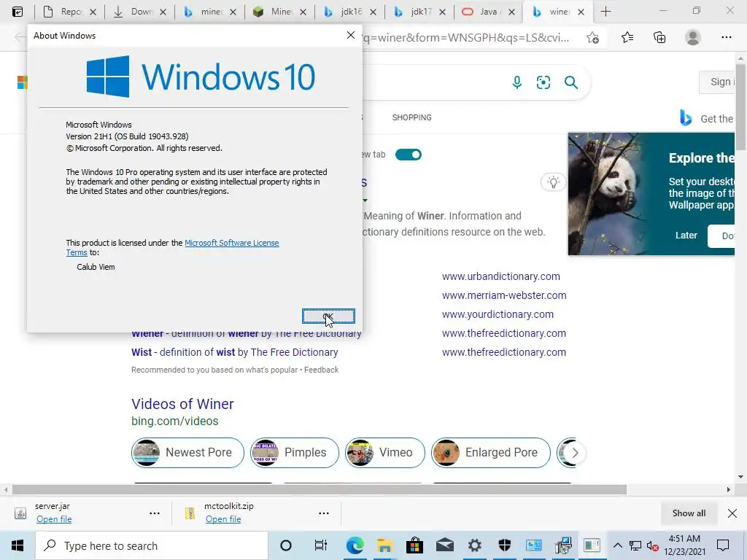Click OK in the About Windows dialog

point(328,316)
